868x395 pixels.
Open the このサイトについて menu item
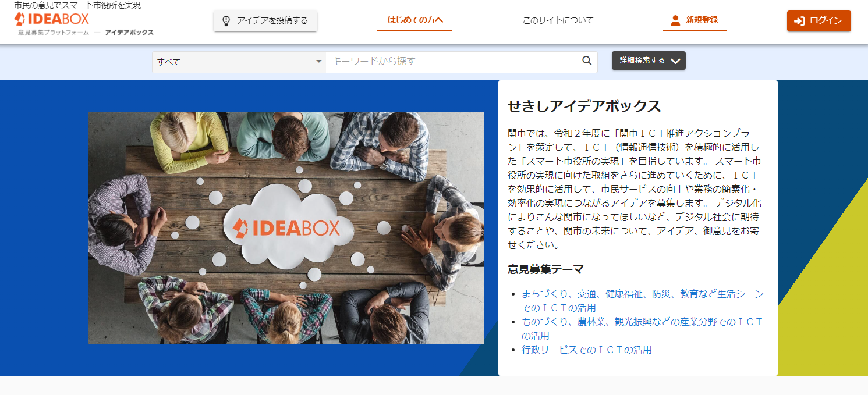point(558,20)
